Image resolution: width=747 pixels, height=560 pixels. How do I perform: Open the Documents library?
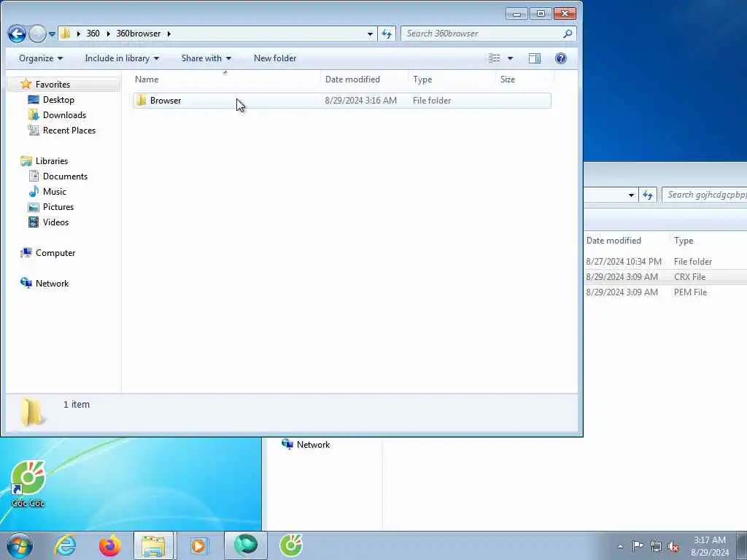click(65, 176)
